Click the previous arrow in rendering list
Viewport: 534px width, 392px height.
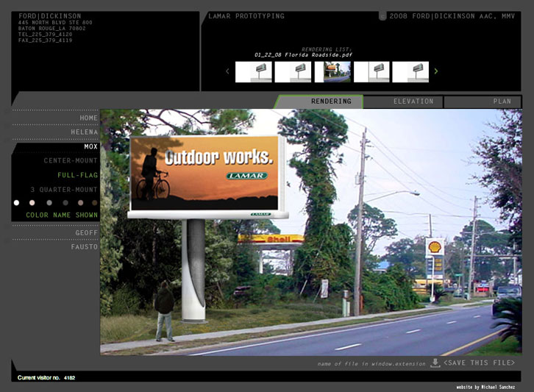click(227, 71)
